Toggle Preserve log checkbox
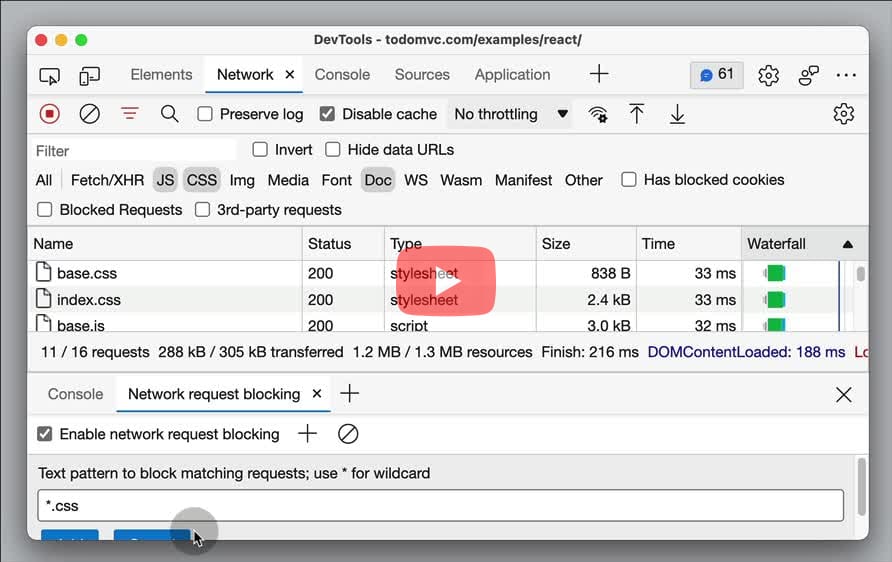Screen dimensions: 892x562 coord(205,114)
